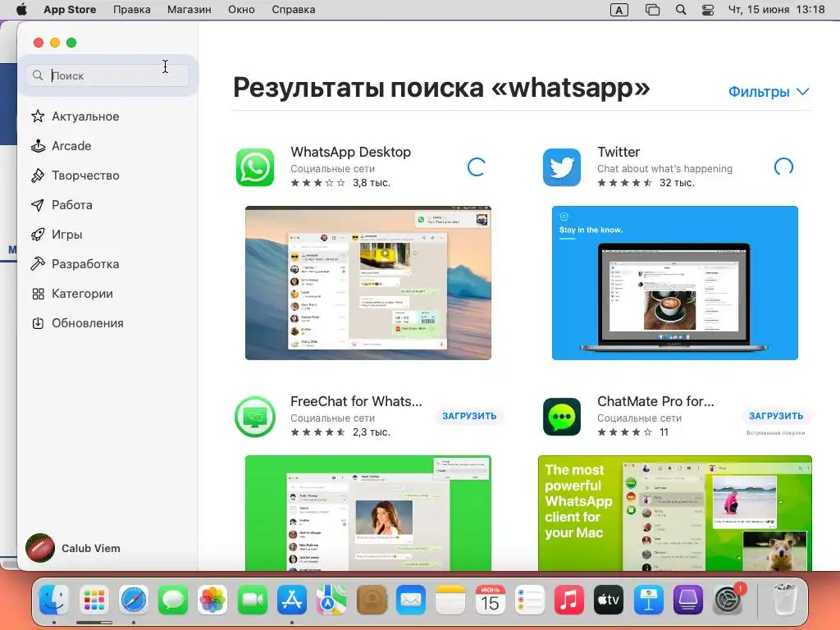
Task: Launch Safari from the Dock
Action: [x=134, y=599]
